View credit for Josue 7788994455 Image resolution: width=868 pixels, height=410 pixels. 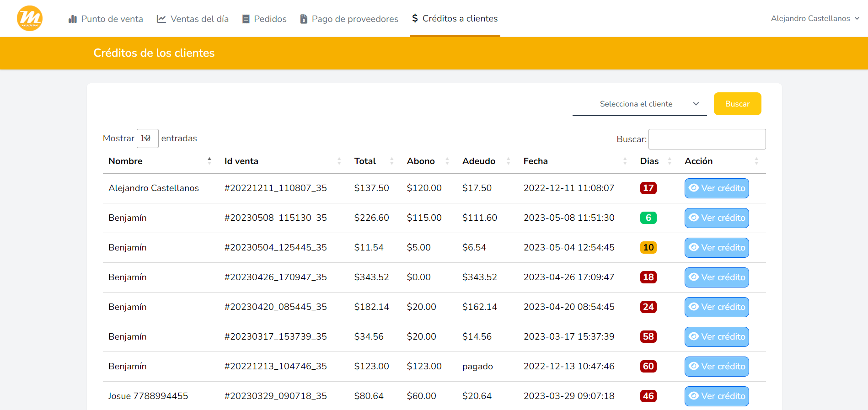point(717,396)
